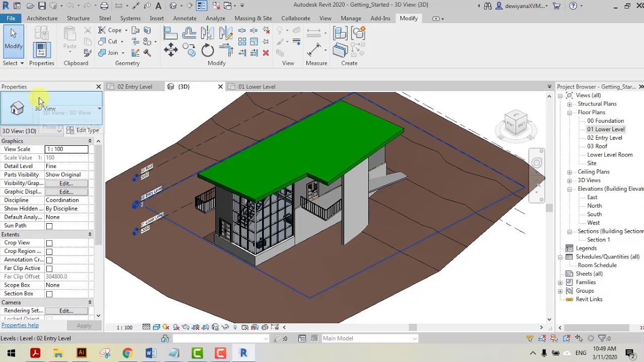Click Edit button for Visibility/Graphics Overrides
The width and height of the screenshot is (644, 362).
[66, 184]
